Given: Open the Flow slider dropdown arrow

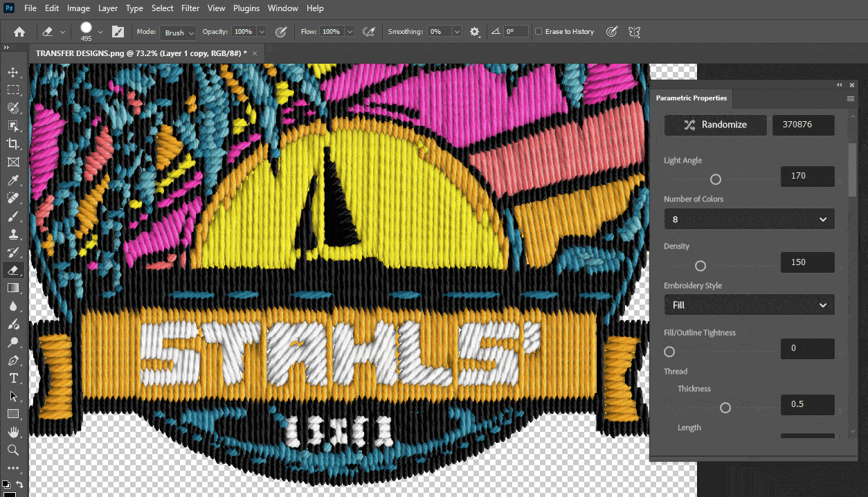Looking at the screenshot, I should click(350, 32).
